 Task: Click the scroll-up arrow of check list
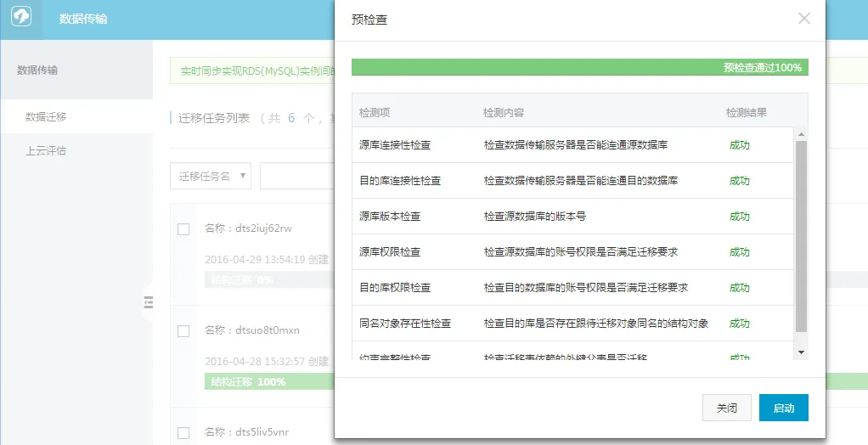tap(801, 134)
